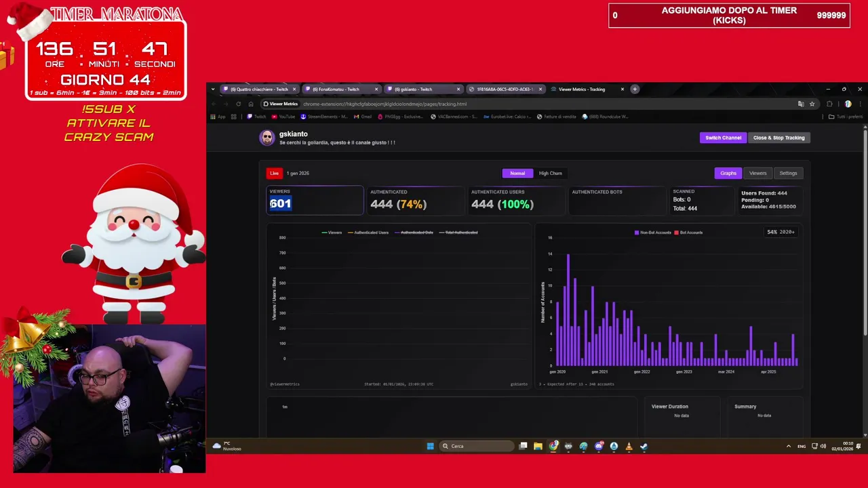The height and width of the screenshot is (488, 868).
Task: Click the browser reload icon
Action: pos(238,104)
